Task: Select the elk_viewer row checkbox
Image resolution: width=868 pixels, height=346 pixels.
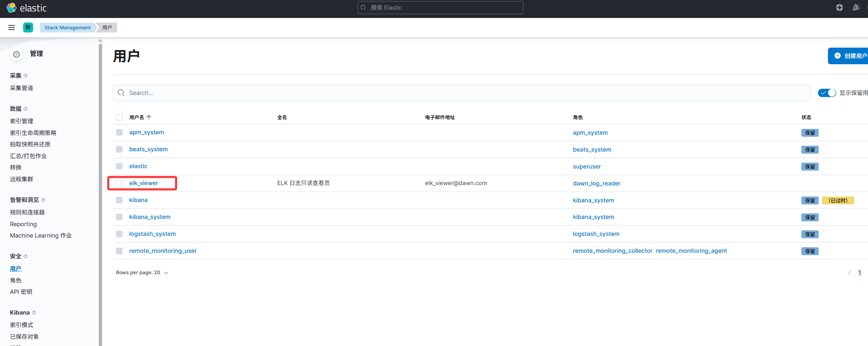Action: click(119, 183)
